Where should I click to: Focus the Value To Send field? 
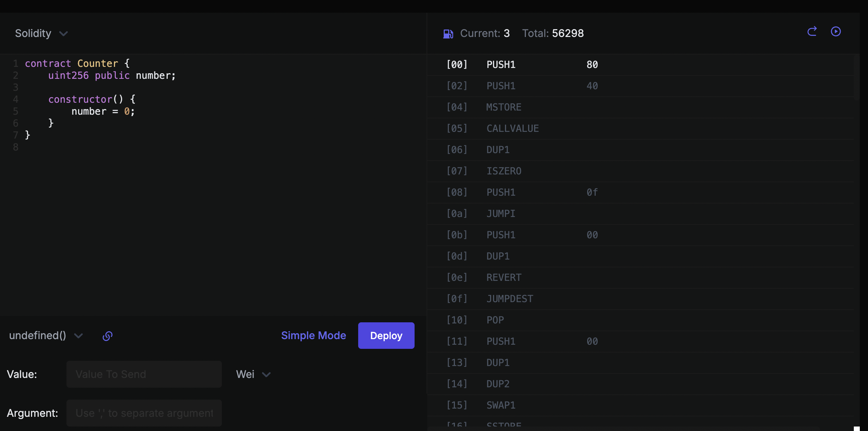coord(144,374)
